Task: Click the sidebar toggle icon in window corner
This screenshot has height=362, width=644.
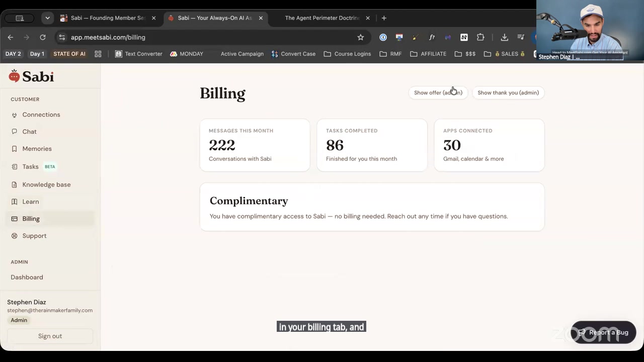Action: (20, 18)
